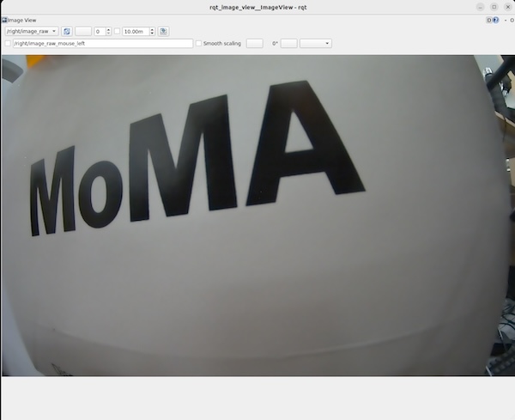
Task: Maximize the rqt window
Action: point(494,7)
